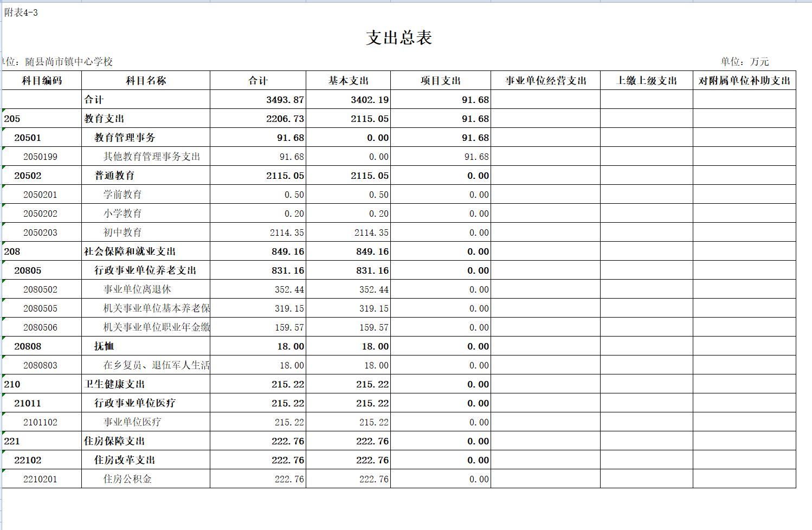The height and width of the screenshot is (530, 812).
Task: Click the 事业单位医疗 cell in row 2101102
Action: click(x=146, y=422)
